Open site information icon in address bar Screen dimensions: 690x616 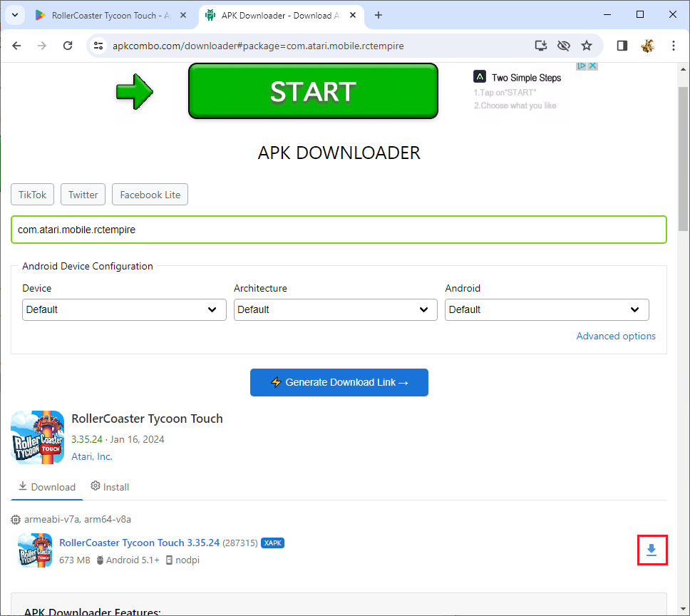pyautogui.click(x=98, y=46)
